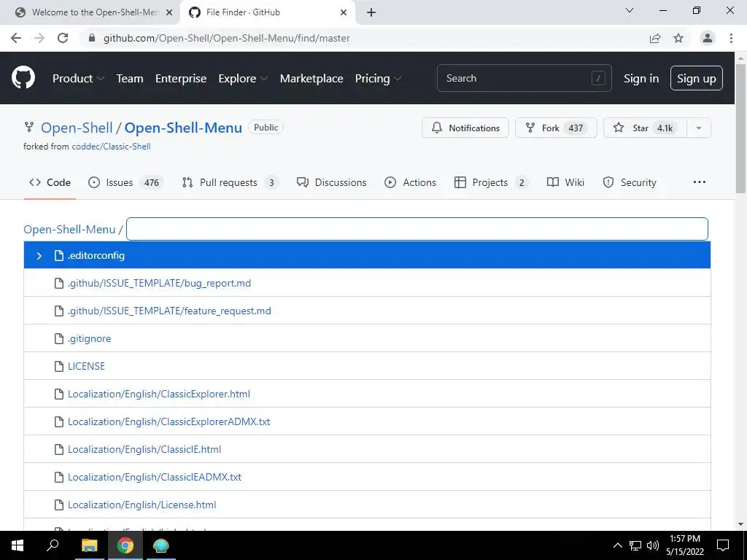Open feature_request.md file

(169, 311)
